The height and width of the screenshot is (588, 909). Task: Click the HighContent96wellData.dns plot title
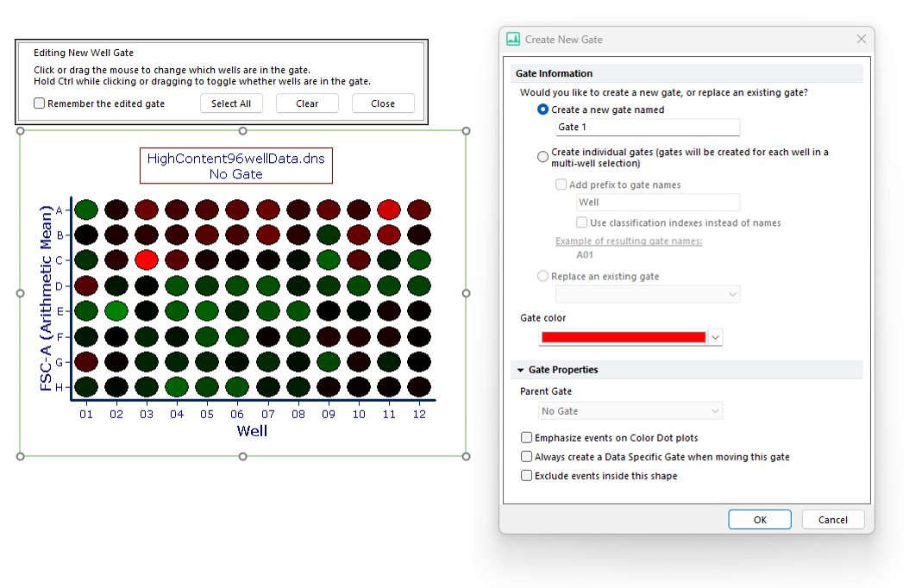(236, 159)
